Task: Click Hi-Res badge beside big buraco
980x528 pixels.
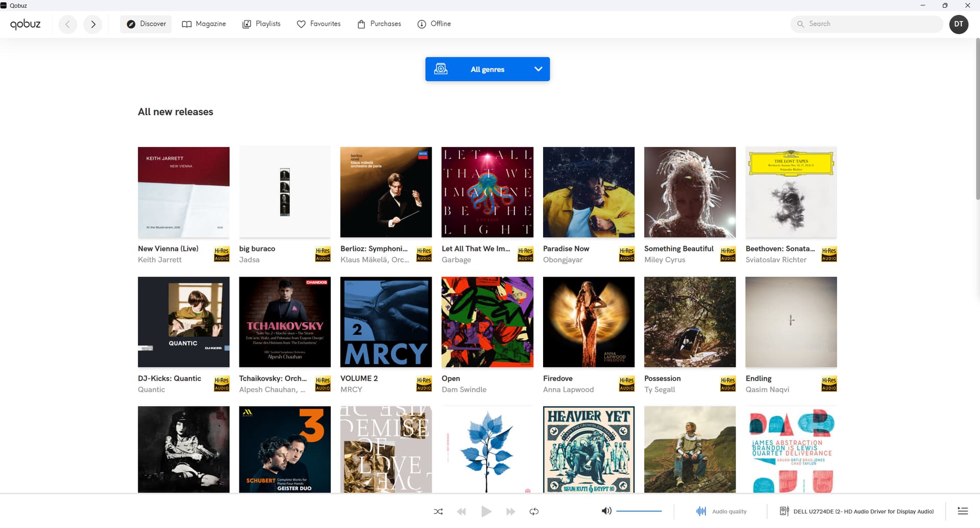Action: pyautogui.click(x=323, y=254)
